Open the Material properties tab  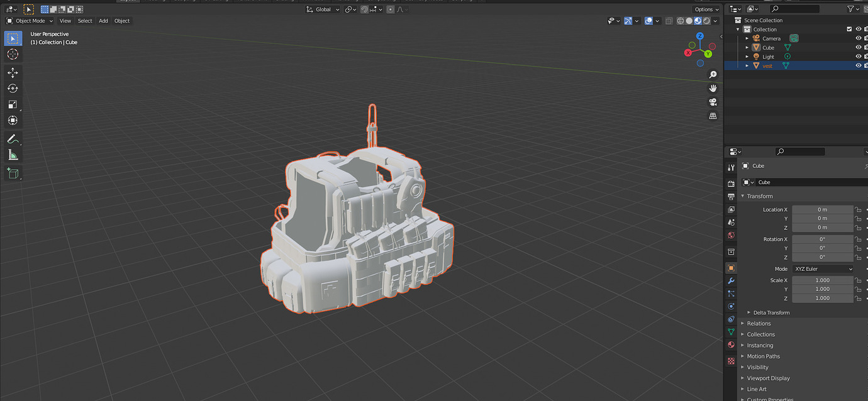pos(731,345)
